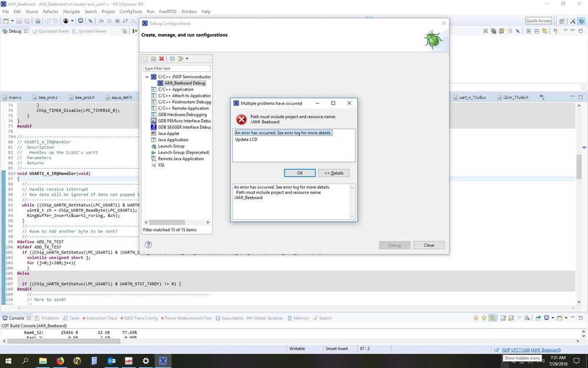Select C/C++ Postmortem Debugger entry
This screenshot has width=588, height=368.
(181, 102)
